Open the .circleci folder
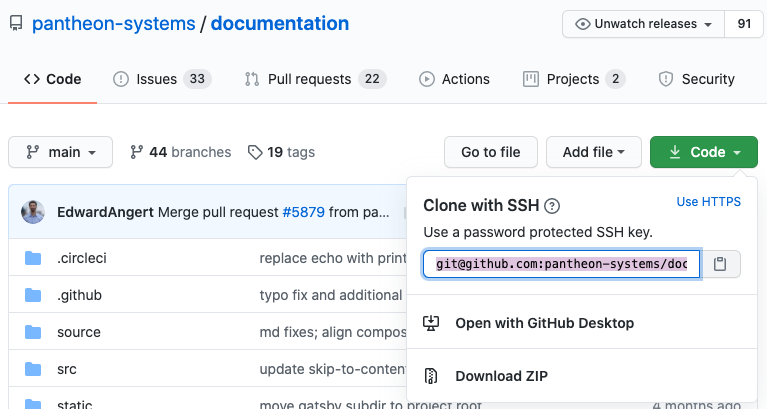Screen dimensions: 767x409 pyautogui.click(x=82, y=258)
